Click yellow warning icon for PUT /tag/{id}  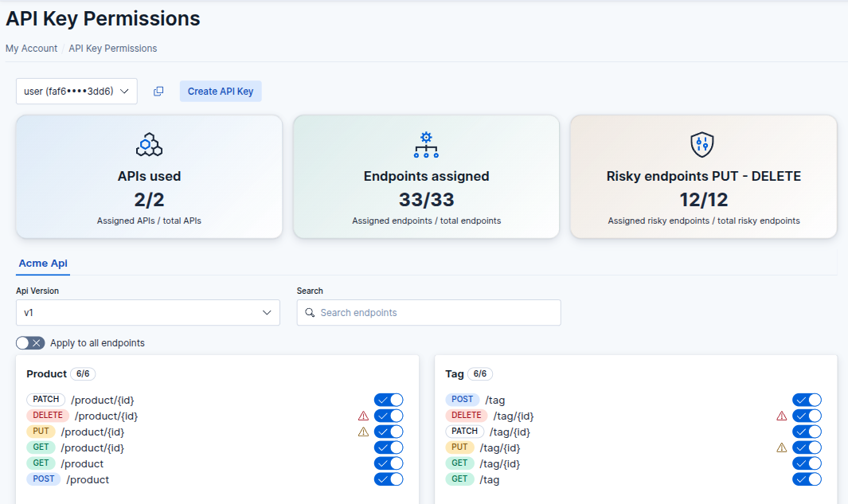pyautogui.click(x=781, y=447)
